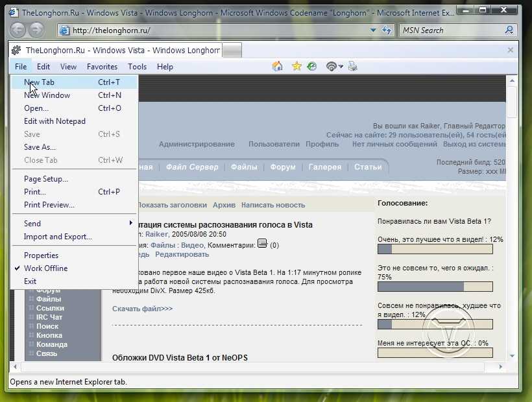Open the Favorites star icon
The height and width of the screenshot is (402, 532).
tap(296, 66)
